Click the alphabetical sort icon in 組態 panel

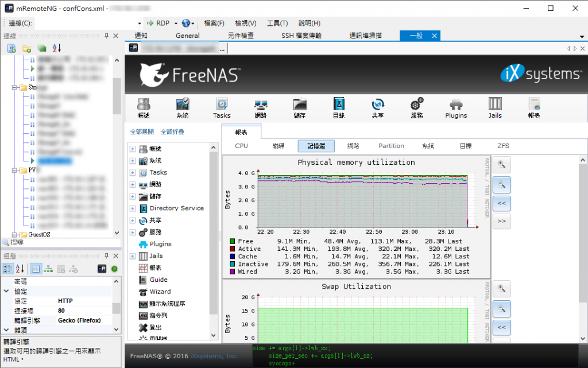[20, 269]
